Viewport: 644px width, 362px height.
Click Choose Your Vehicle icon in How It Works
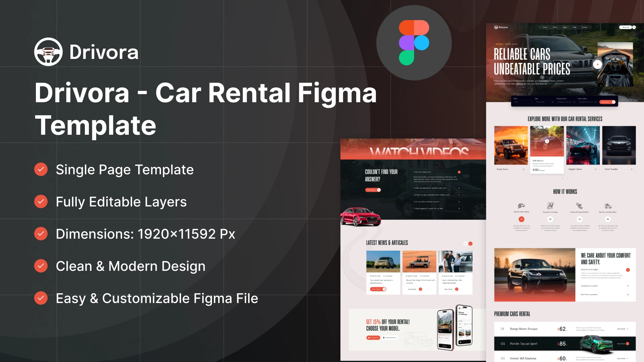[x=521, y=205]
